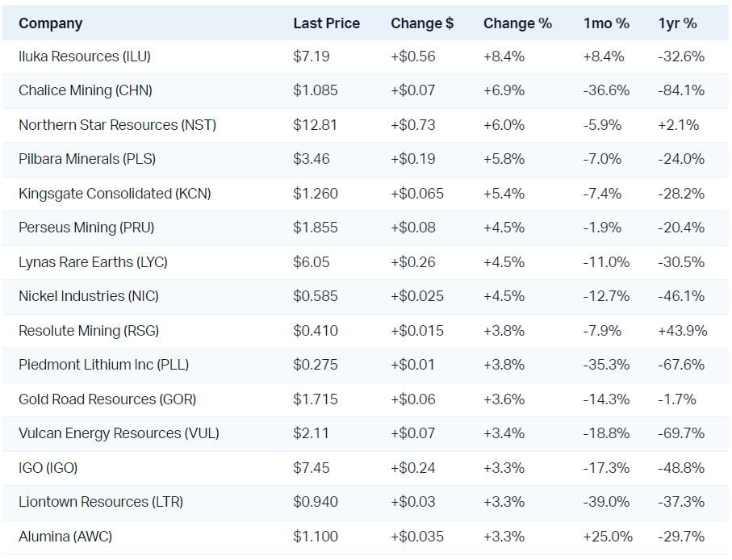Click Resolute Mining (RSG) name
The width and height of the screenshot is (732, 560).
89,331
